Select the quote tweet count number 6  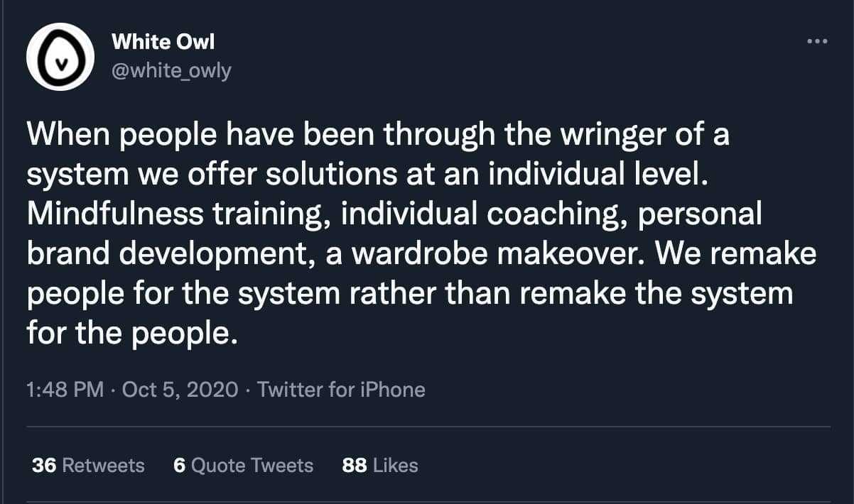click(179, 465)
